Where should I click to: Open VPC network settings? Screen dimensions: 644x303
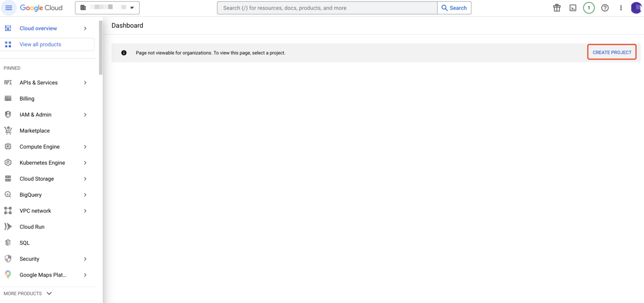click(35, 210)
